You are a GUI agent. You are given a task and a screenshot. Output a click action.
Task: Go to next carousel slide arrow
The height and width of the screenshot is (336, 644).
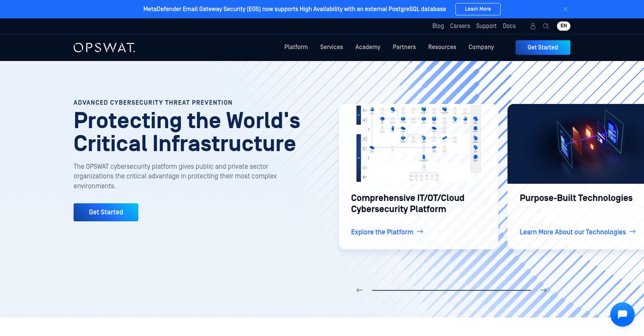(x=543, y=290)
